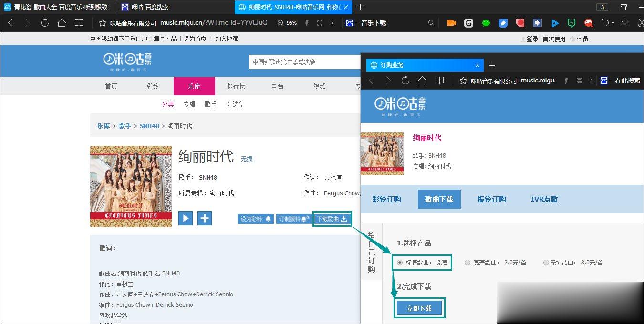
Task: Reload the page in the popup window
Action: (405, 81)
